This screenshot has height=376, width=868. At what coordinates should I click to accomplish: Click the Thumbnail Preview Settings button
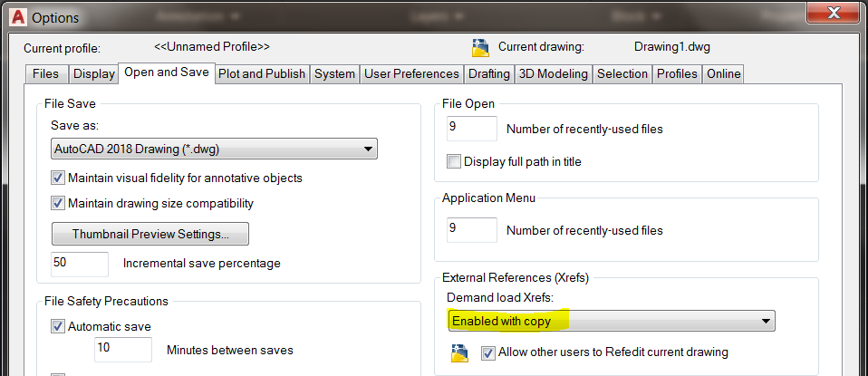click(x=150, y=234)
